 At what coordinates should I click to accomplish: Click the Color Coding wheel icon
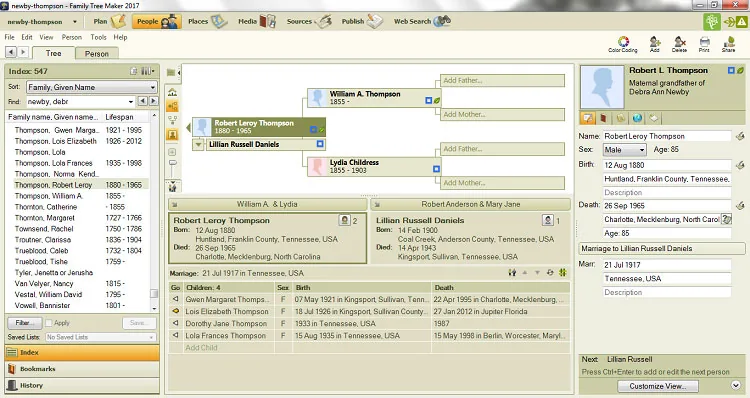point(623,42)
